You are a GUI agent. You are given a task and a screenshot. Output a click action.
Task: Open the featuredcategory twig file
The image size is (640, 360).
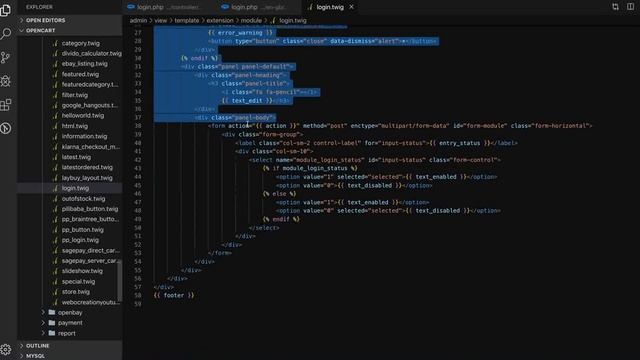(90, 84)
